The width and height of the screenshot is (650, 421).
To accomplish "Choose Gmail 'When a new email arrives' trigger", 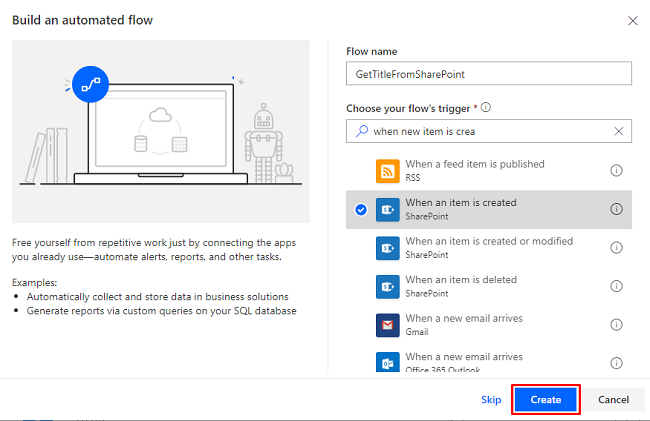I will point(463,325).
